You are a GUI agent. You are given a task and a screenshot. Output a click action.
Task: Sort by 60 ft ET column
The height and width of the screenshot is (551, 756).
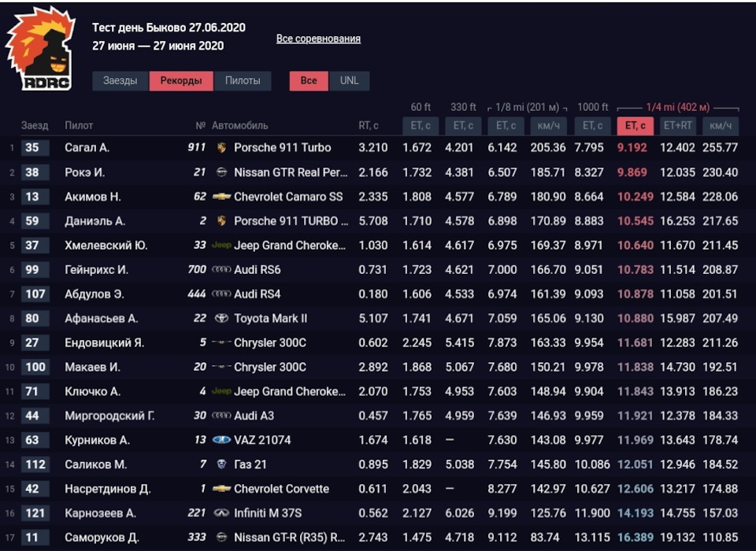tap(421, 126)
